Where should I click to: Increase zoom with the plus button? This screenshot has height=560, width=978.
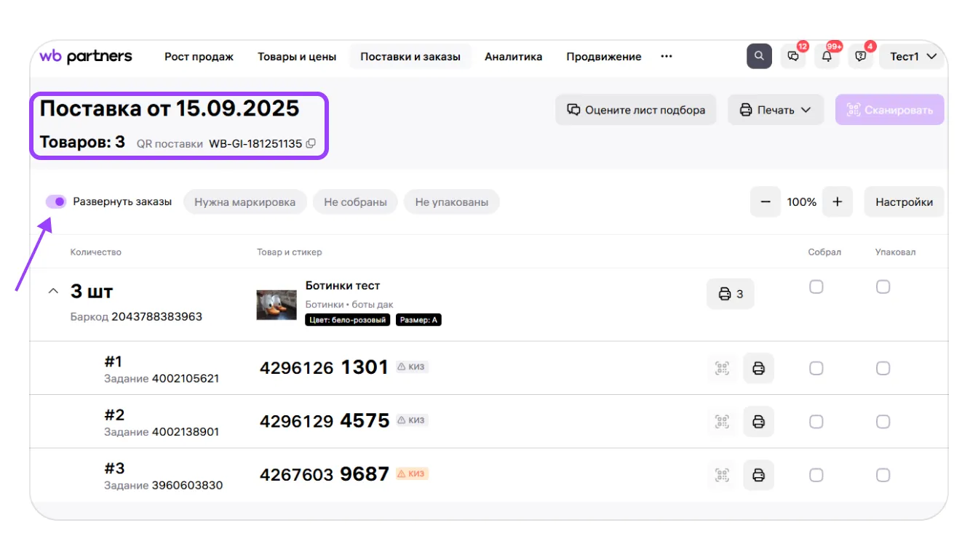click(837, 202)
